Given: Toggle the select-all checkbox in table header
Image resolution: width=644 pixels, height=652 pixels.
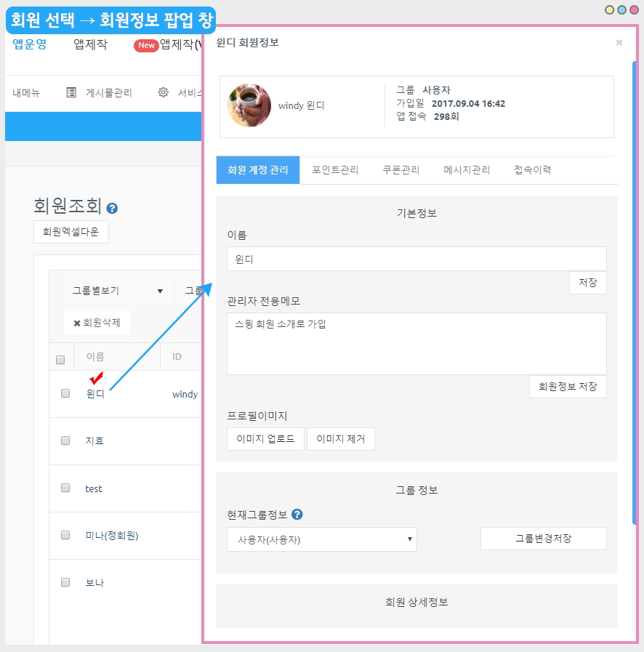Looking at the screenshot, I should (x=60, y=359).
